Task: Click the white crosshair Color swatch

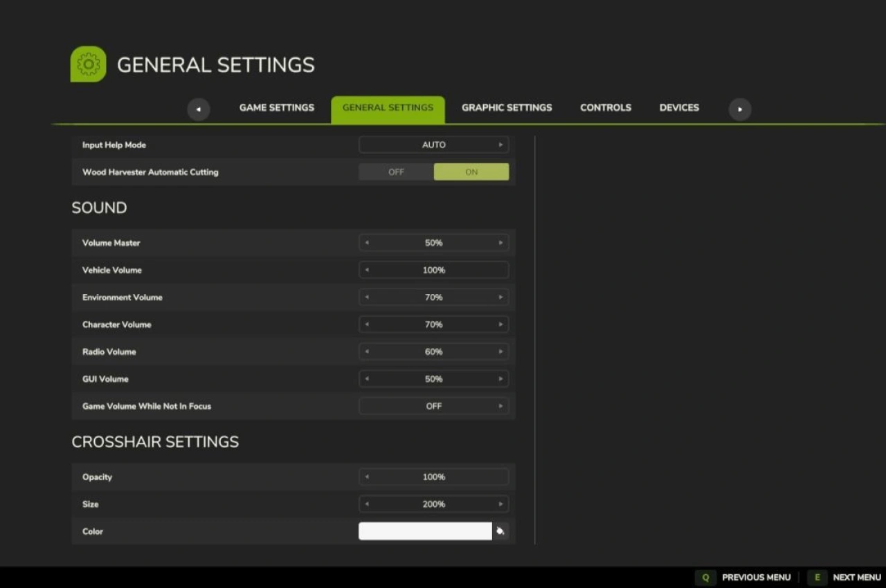Action: click(425, 531)
